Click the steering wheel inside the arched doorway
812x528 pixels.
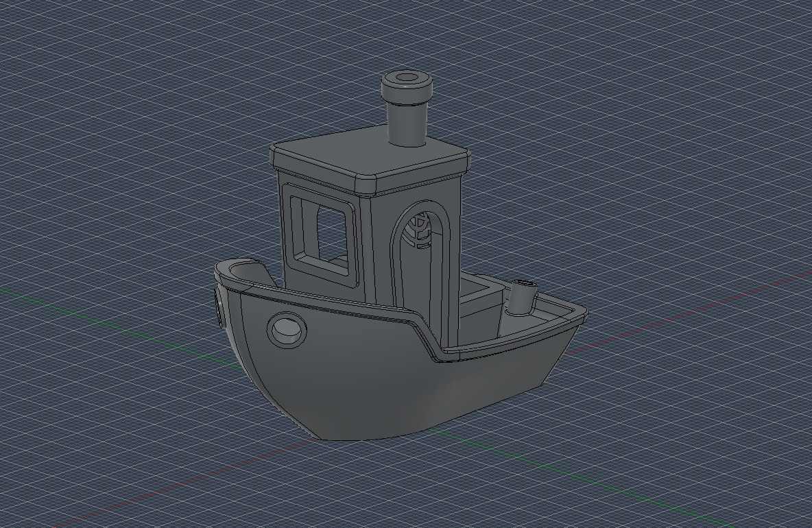(420, 229)
